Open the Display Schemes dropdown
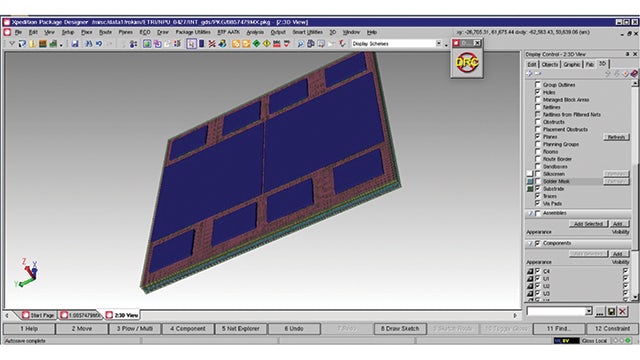Viewport: 640px width, 360px height. tap(439, 43)
